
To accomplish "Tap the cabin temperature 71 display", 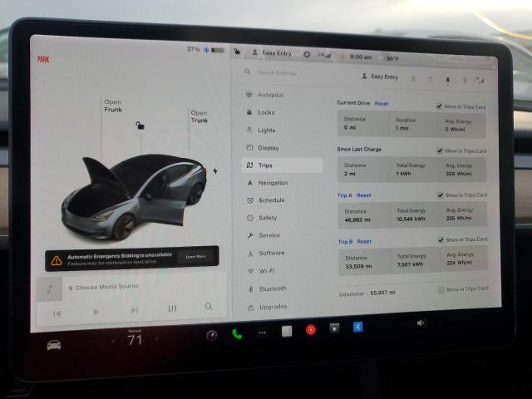I will 135,340.
